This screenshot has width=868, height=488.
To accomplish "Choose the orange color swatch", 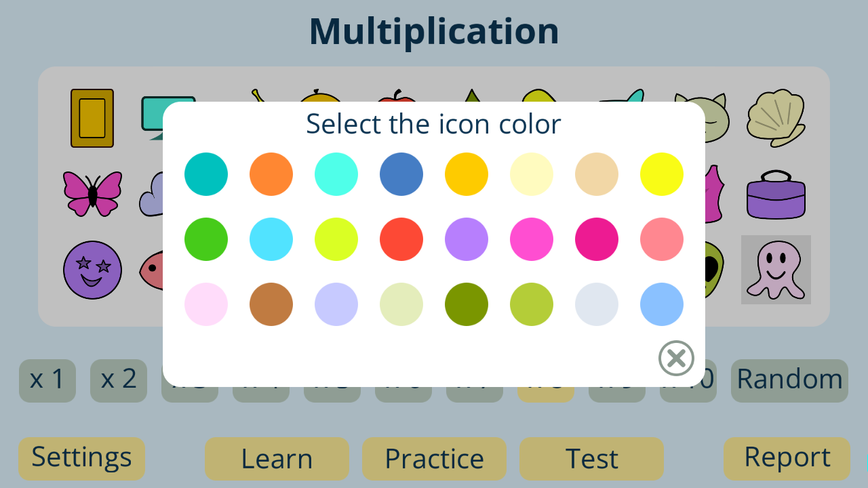I will [x=271, y=174].
